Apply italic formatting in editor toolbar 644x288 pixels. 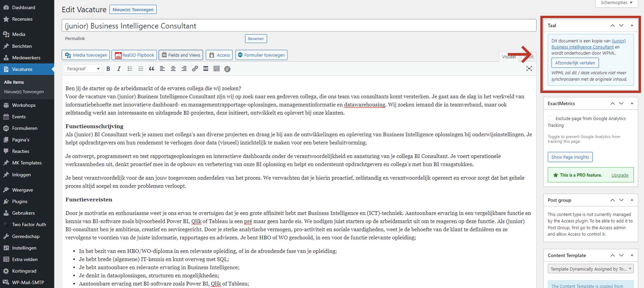(119, 69)
